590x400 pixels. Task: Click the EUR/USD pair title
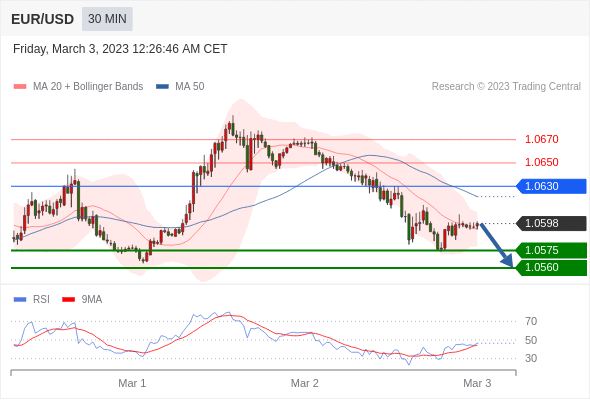[x=43, y=19]
